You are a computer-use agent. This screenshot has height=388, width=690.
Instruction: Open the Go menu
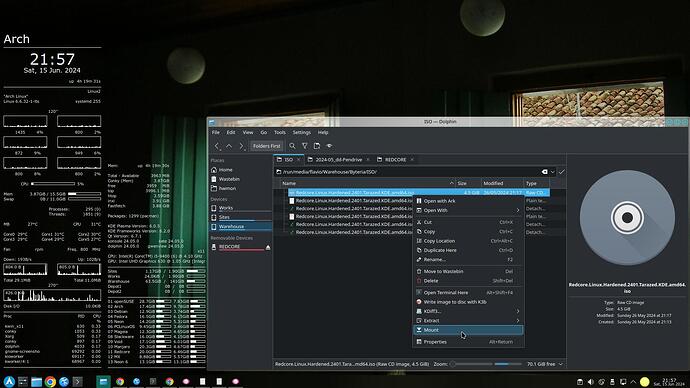(x=264, y=132)
